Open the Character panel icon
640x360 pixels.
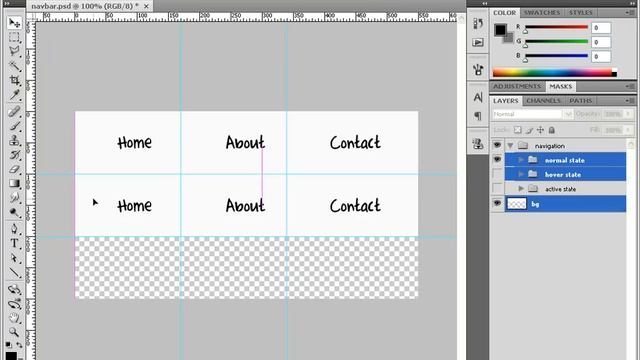pyautogui.click(x=478, y=97)
